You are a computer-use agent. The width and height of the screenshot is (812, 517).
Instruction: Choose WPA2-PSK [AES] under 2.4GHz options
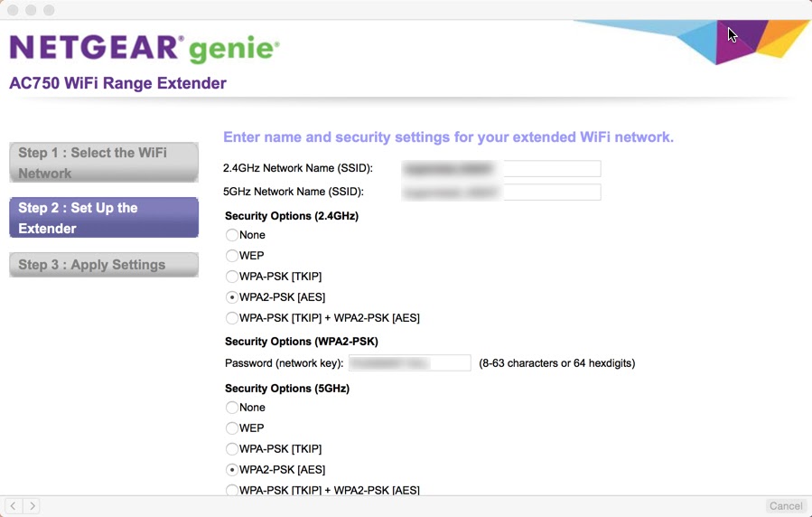tap(231, 297)
